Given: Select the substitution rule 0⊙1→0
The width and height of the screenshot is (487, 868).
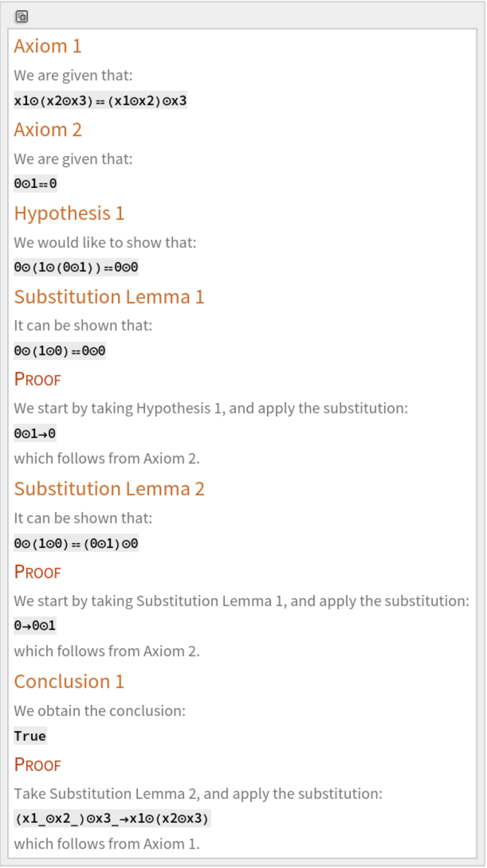Looking at the screenshot, I should pos(35,433).
